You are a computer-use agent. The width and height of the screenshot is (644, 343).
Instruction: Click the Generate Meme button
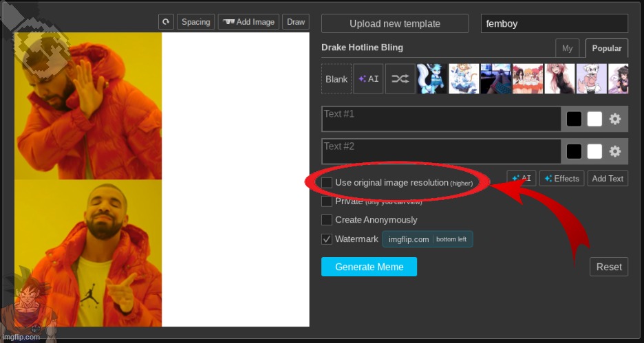tap(369, 267)
